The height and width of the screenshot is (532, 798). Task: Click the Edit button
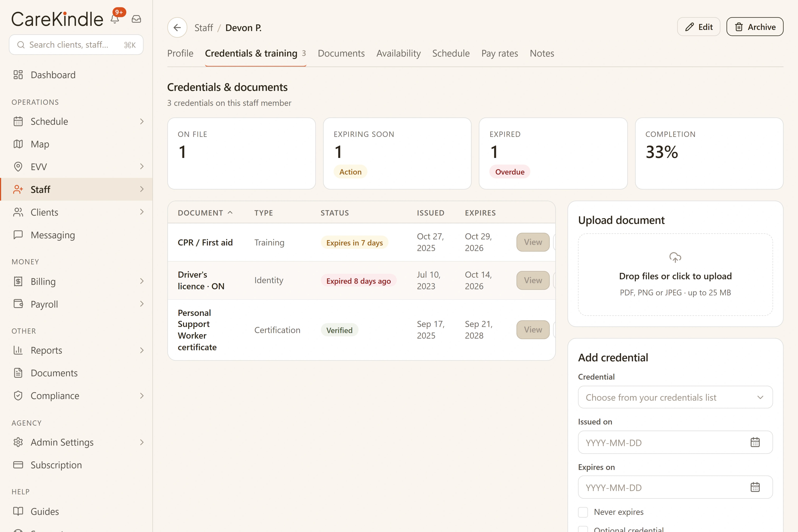point(699,27)
